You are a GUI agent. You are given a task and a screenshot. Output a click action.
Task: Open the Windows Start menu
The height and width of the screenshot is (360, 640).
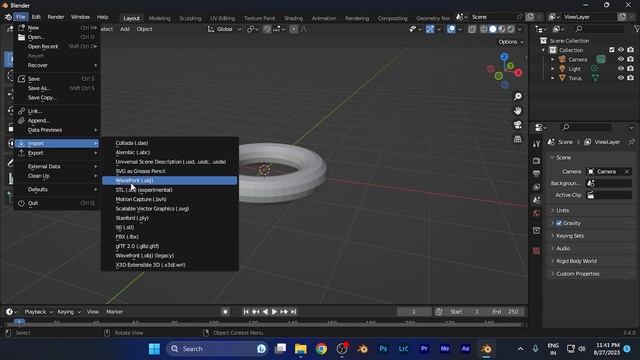pyautogui.click(x=154, y=349)
